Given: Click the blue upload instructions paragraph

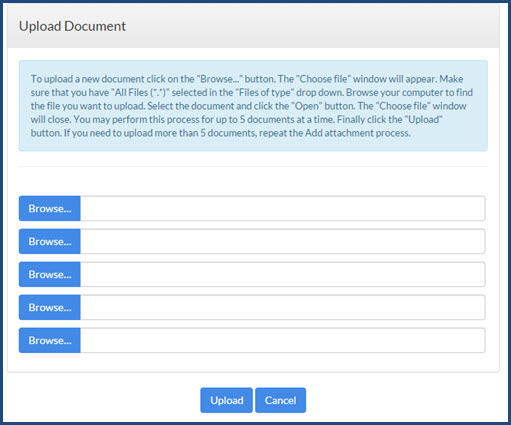Looking at the screenshot, I should pos(252,106).
